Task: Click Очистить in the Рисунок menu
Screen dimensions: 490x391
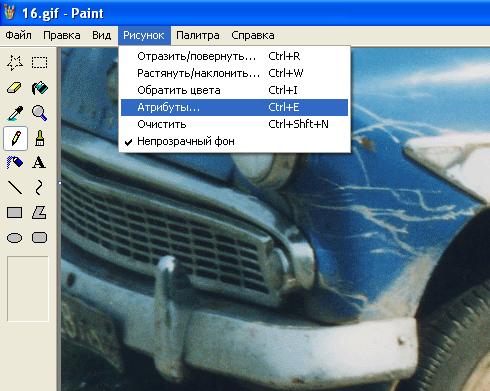Action: [234, 124]
